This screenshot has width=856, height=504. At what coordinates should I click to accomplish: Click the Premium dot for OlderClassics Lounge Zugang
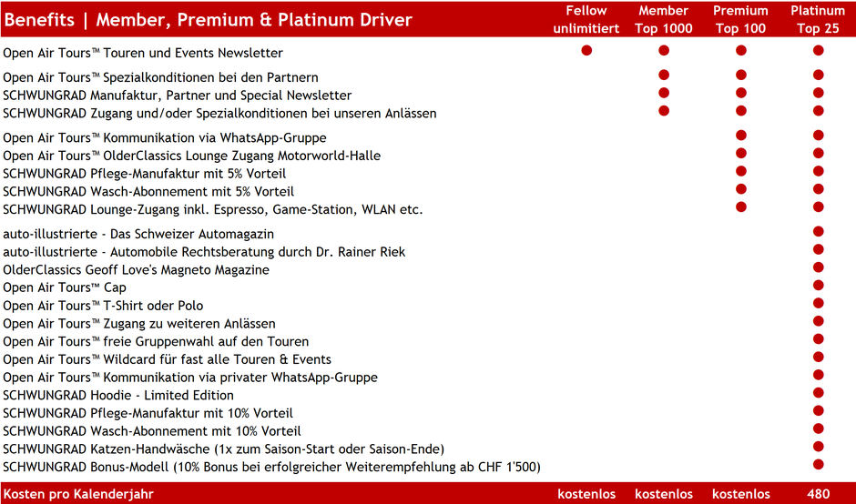pyautogui.click(x=741, y=153)
